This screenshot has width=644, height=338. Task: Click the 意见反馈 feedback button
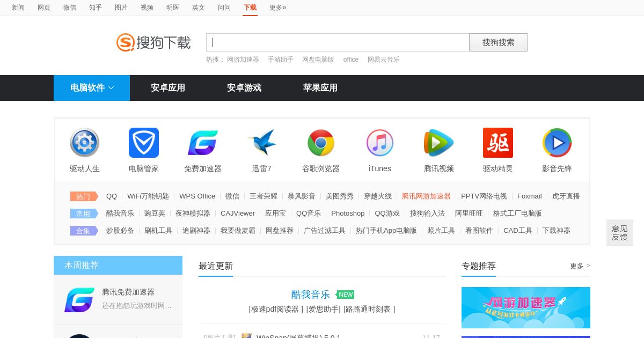pos(620,233)
